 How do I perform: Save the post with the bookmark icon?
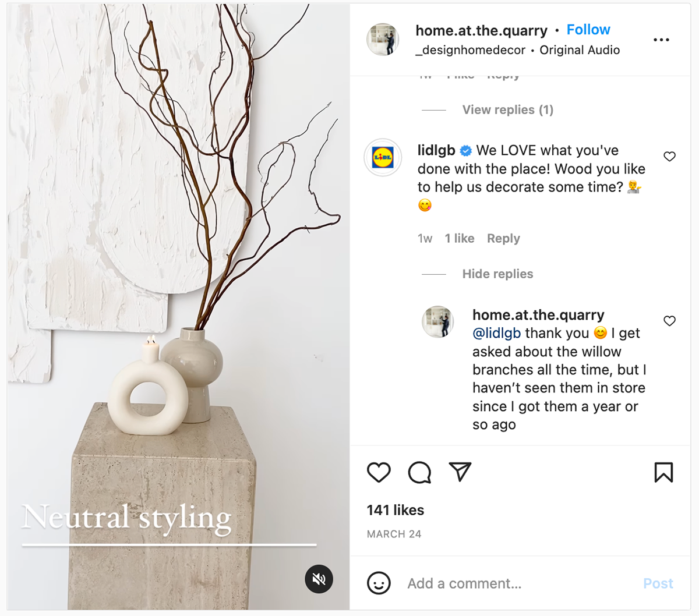click(x=663, y=472)
